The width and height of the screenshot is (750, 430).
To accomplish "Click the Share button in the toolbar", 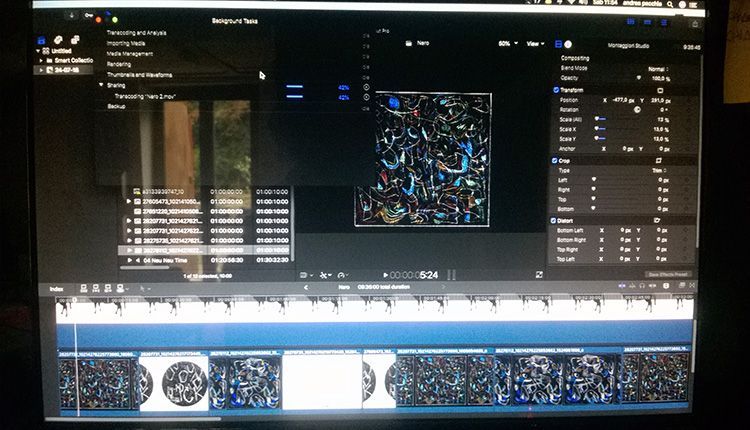I will pos(695,23).
